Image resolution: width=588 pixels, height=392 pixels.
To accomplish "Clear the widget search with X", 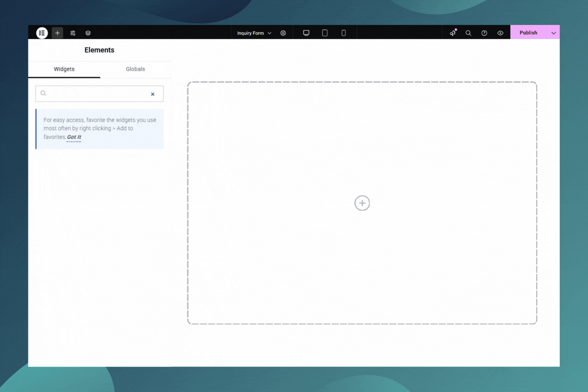I will pyautogui.click(x=153, y=94).
